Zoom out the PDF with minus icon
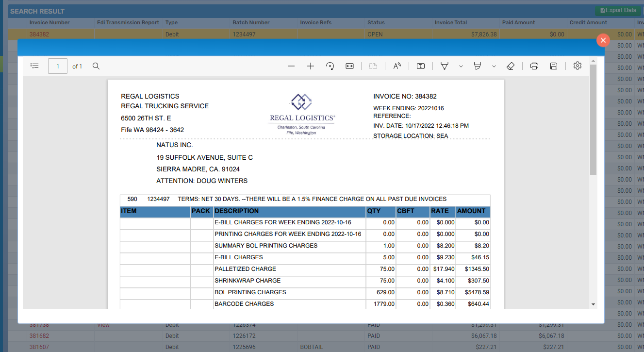This screenshot has width=644, height=352. (291, 66)
